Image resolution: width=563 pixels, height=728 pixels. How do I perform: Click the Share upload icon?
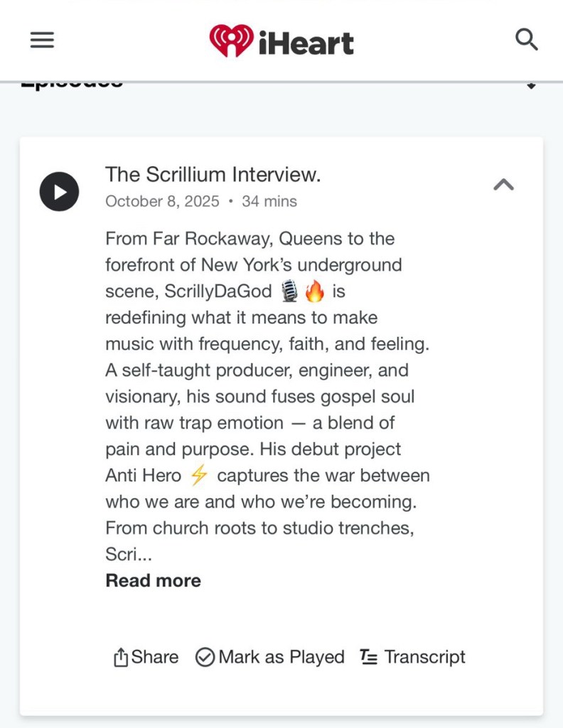click(x=120, y=658)
